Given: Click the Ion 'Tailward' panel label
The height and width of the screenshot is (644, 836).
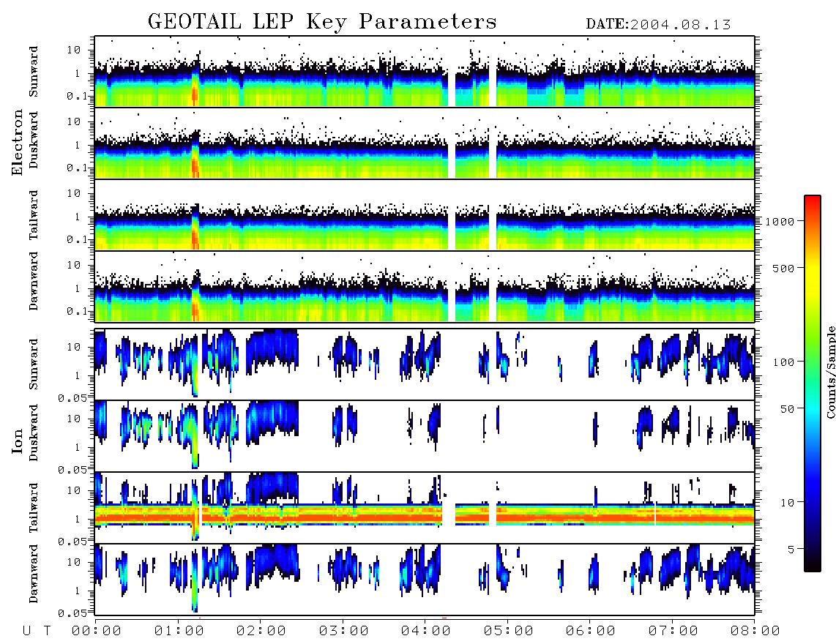Looking at the screenshot, I should 34,508.
